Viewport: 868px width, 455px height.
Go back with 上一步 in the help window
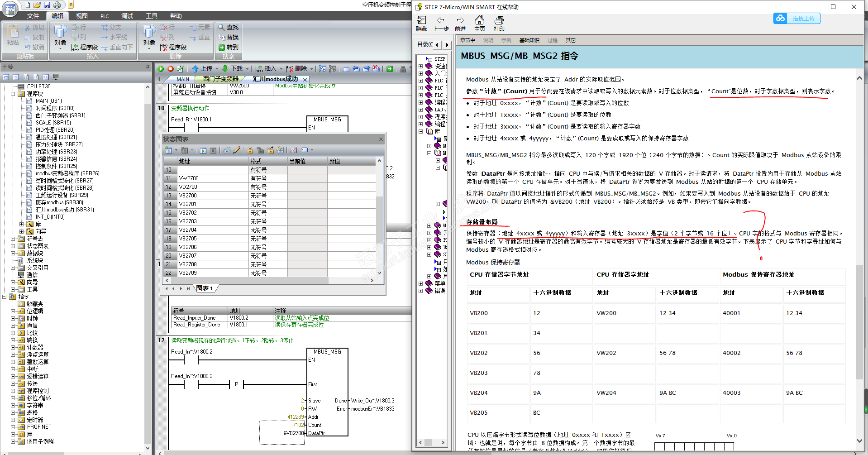pos(441,24)
